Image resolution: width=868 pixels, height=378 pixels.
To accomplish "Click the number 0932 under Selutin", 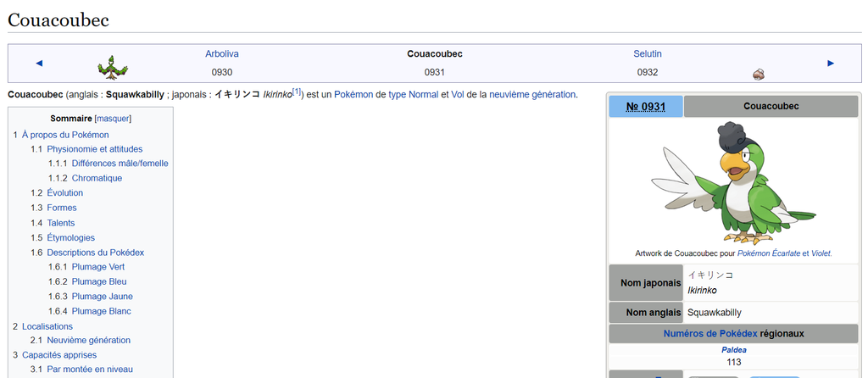I will tap(648, 72).
